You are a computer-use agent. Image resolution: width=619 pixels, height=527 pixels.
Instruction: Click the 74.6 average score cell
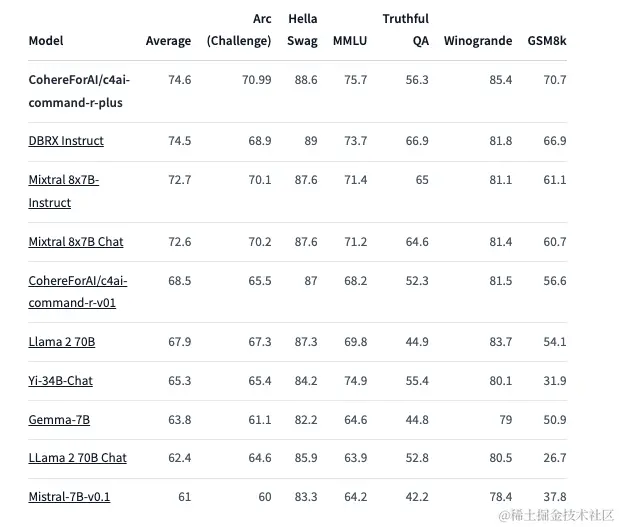pos(180,80)
